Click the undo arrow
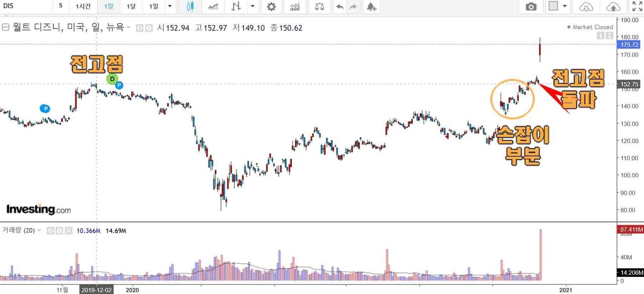This screenshot has width=644, height=294. 340,7
